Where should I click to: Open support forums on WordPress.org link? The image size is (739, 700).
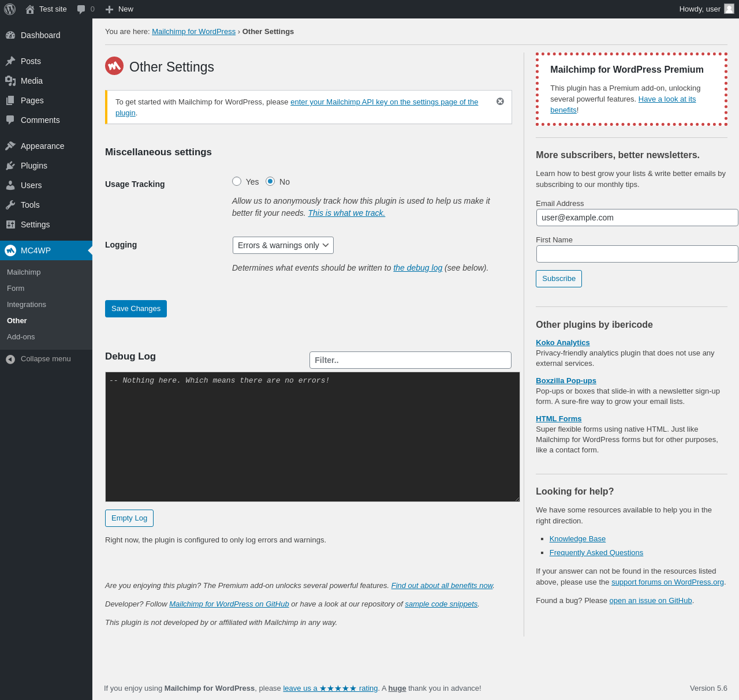click(667, 582)
